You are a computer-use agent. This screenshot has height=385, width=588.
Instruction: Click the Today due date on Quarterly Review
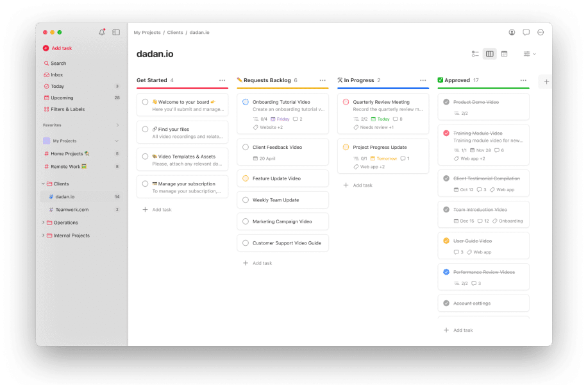[x=380, y=119]
